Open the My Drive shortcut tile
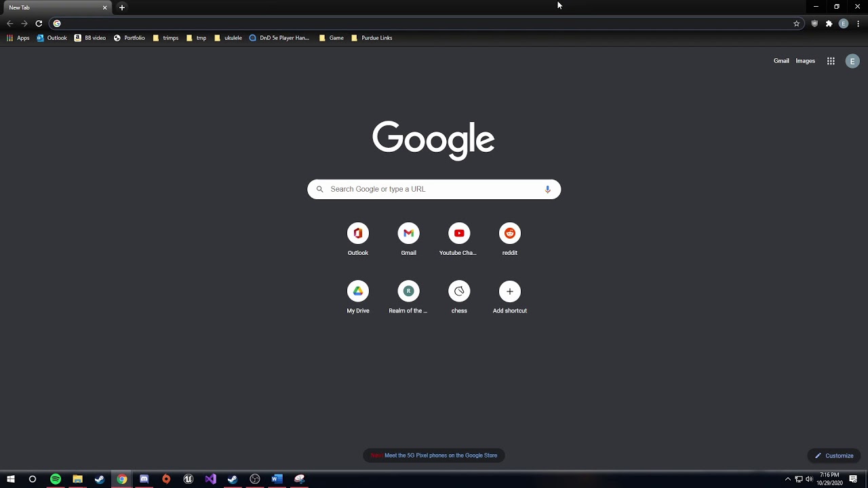This screenshot has width=868, height=488. pos(358,298)
